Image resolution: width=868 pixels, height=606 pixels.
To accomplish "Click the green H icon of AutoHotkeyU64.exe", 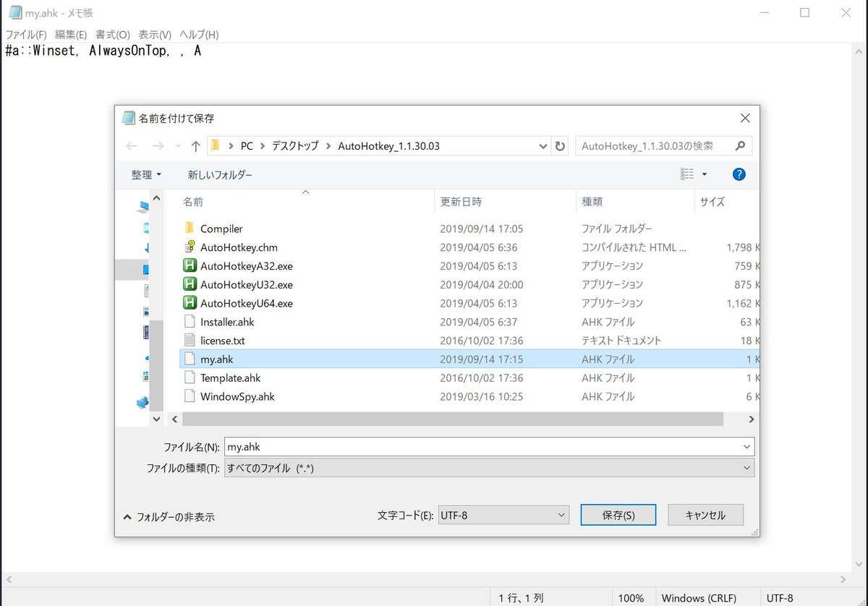I will click(190, 304).
